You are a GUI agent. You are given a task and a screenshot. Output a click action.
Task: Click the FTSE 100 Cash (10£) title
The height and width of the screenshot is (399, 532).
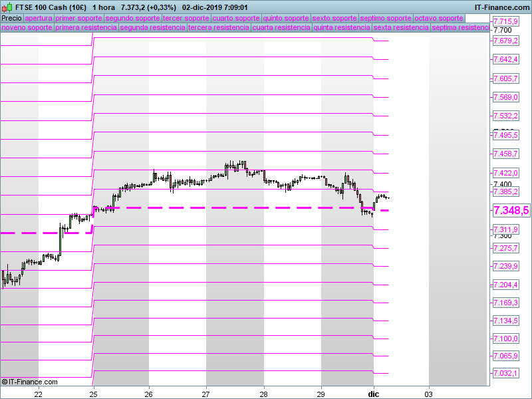tap(51, 7)
